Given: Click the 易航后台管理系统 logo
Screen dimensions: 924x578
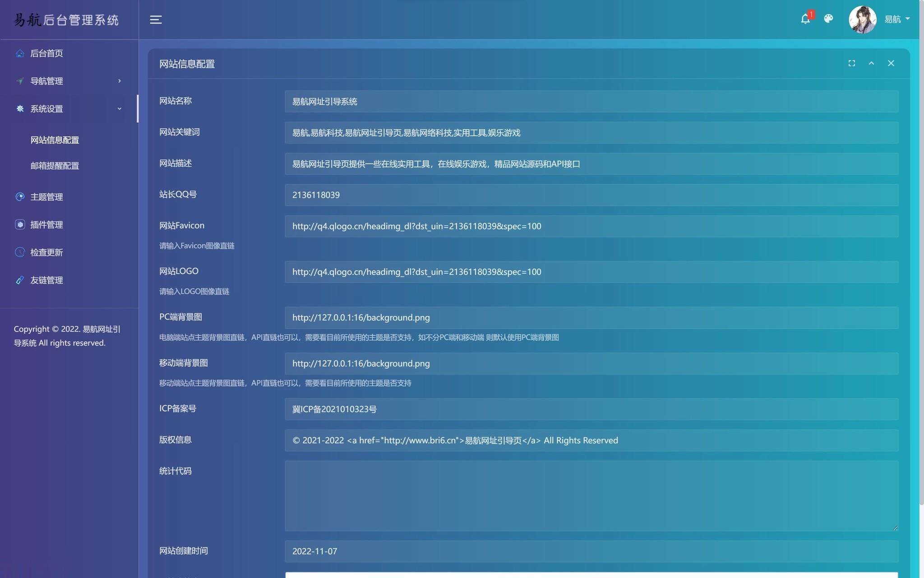Looking at the screenshot, I should (66, 20).
